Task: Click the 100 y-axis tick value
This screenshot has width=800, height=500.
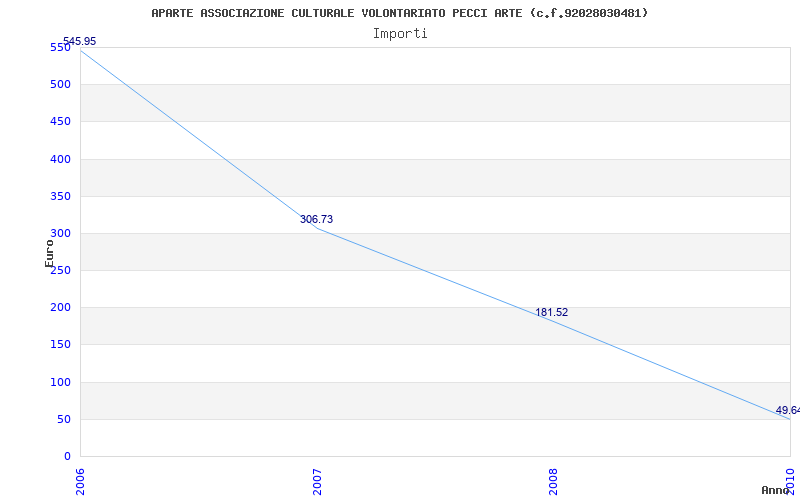Action: pos(60,382)
